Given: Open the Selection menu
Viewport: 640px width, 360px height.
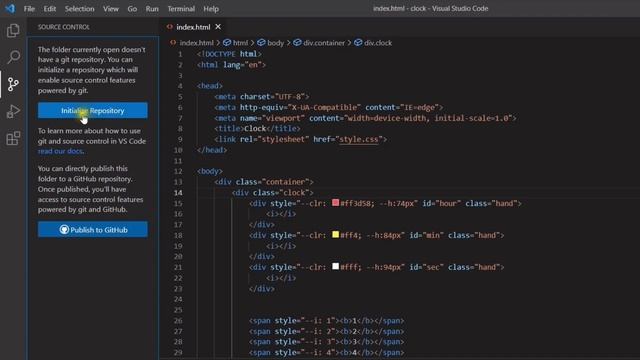Looking at the screenshot, I should [80, 9].
